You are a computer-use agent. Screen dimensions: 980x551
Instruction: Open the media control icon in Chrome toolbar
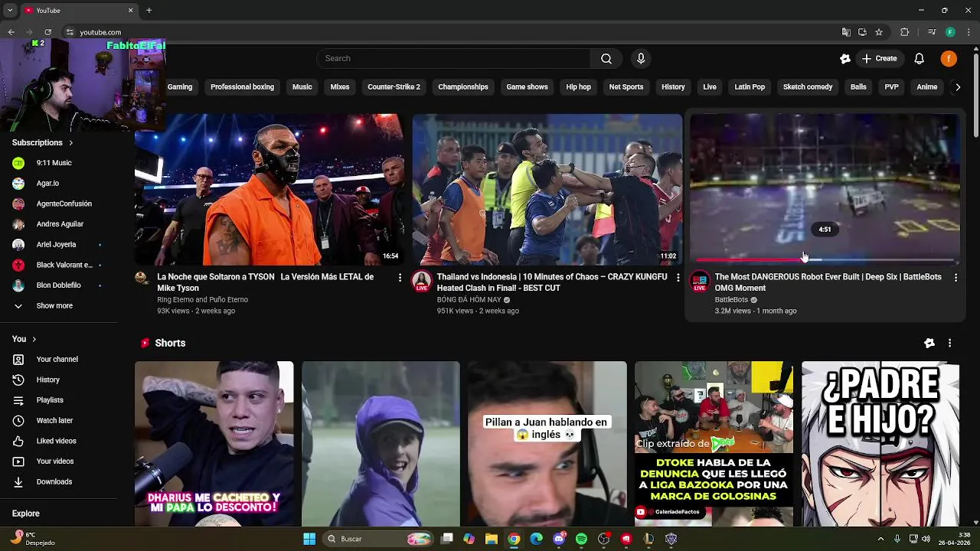[932, 32]
